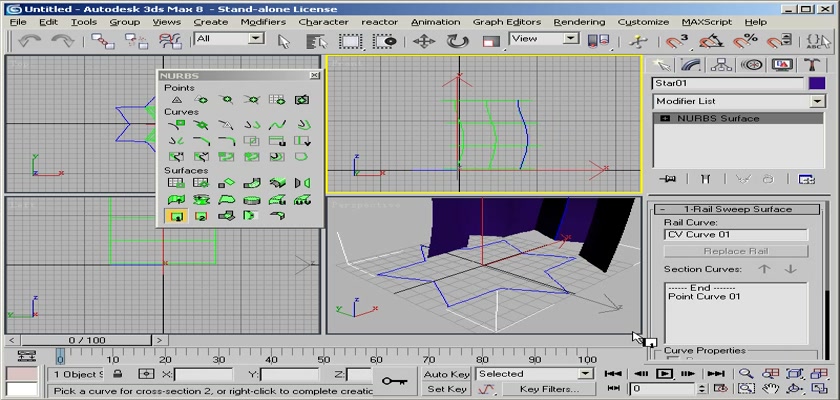Click the Pin Stack icon under modifier stack
840x400 pixels.
(668, 179)
